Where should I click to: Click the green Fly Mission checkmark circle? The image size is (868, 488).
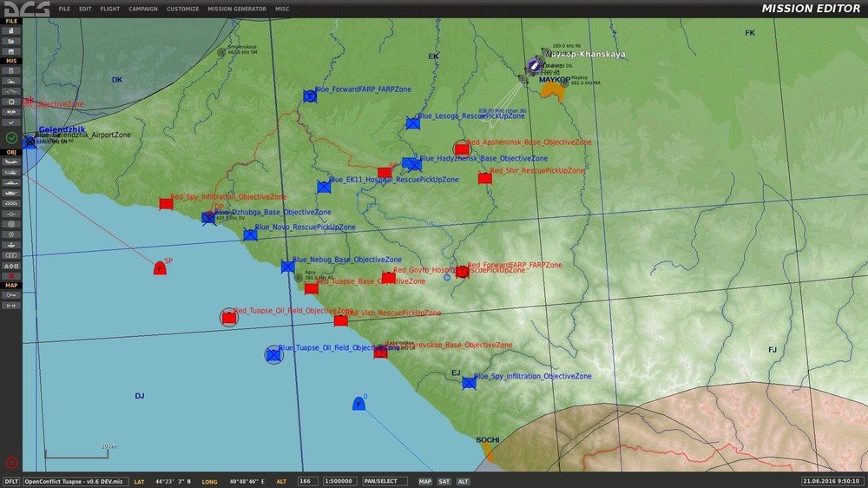[11, 137]
